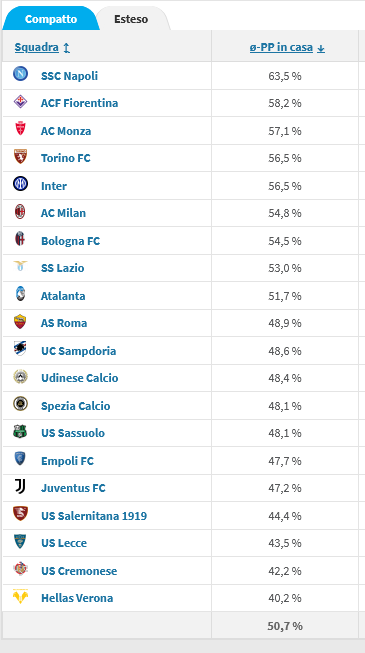Switch to the Esteso tab

(131, 19)
